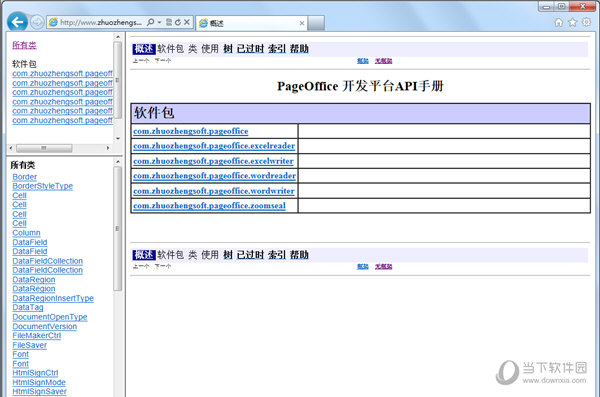This screenshot has width=600, height=397.
Task: Open the HtmlSignCtrl class link
Action: [x=35, y=373]
